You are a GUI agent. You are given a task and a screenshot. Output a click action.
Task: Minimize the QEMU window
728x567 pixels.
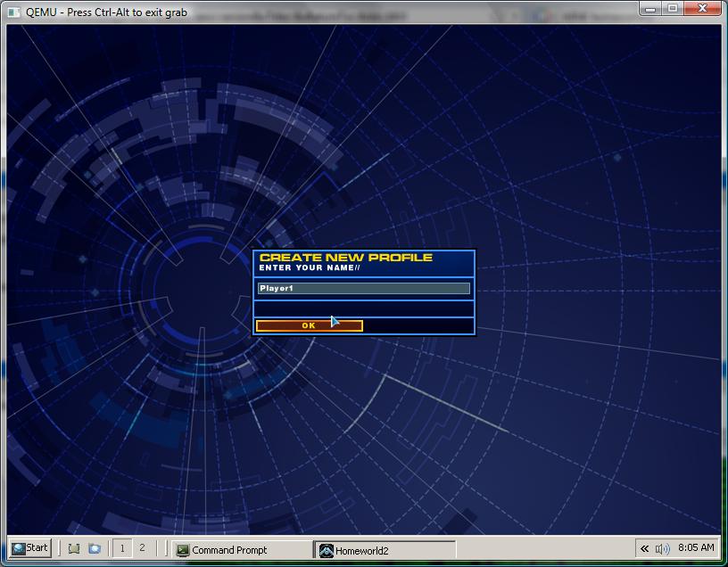652,8
